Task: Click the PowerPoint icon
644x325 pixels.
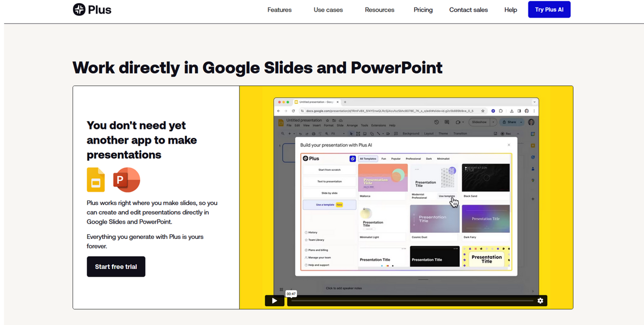Action: point(127,180)
